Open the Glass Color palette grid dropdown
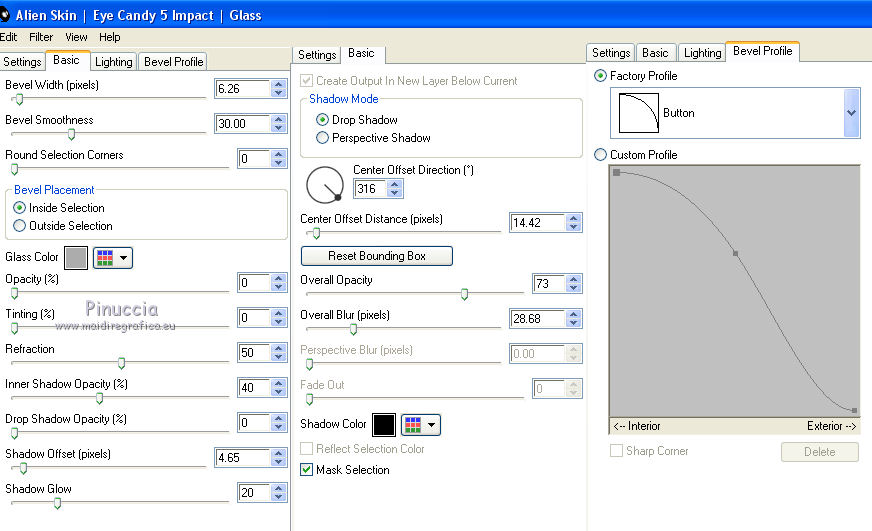The image size is (872, 531). click(x=113, y=258)
